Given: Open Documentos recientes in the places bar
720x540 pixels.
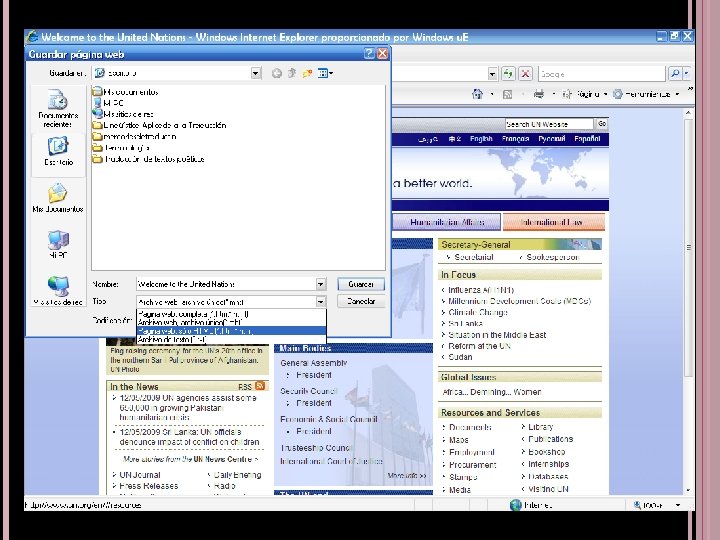Looking at the screenshot, I should click(58, 109).
